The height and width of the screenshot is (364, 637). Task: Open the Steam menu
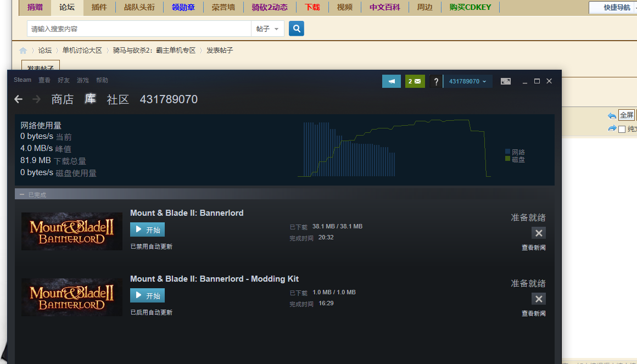coord(23,80)
